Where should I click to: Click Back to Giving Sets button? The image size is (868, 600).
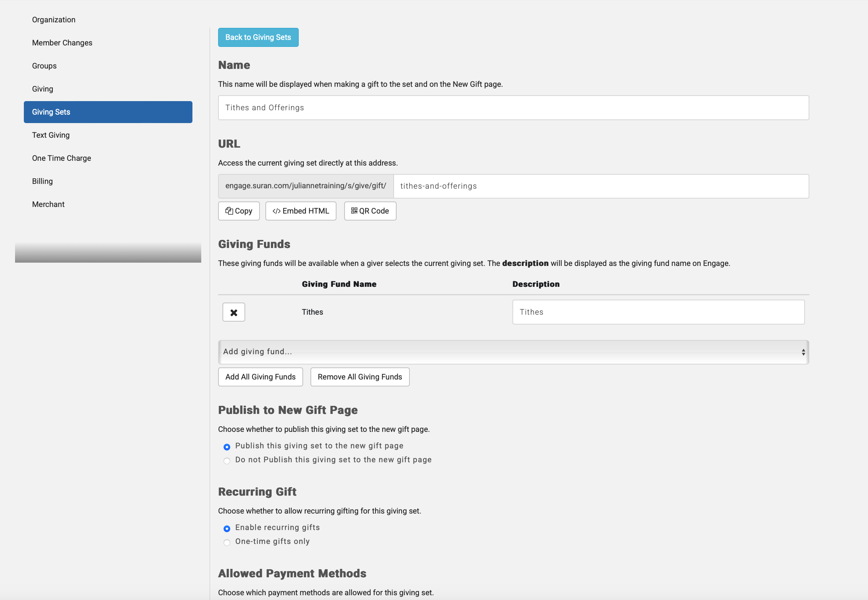258,37
